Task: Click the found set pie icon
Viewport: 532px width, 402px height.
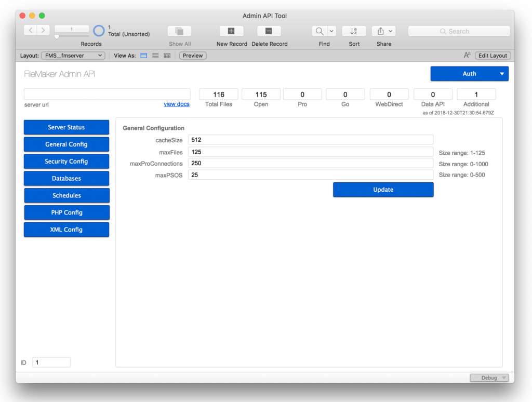Action: (99, 31)
